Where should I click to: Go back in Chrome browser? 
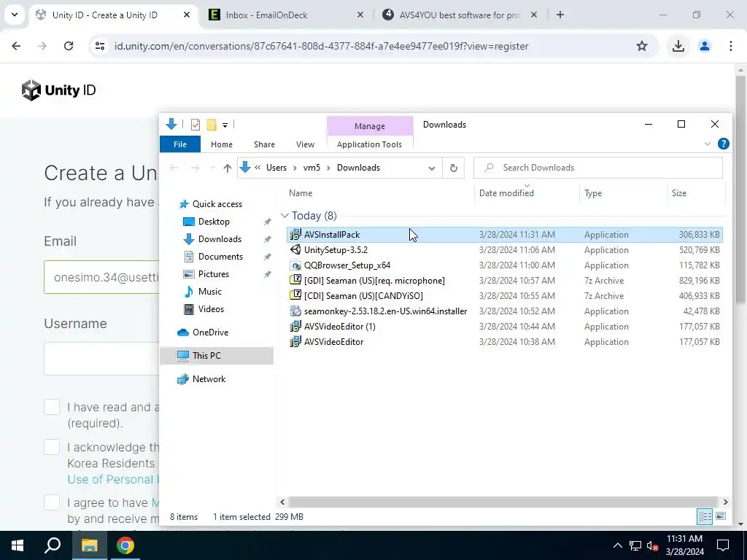16,46
